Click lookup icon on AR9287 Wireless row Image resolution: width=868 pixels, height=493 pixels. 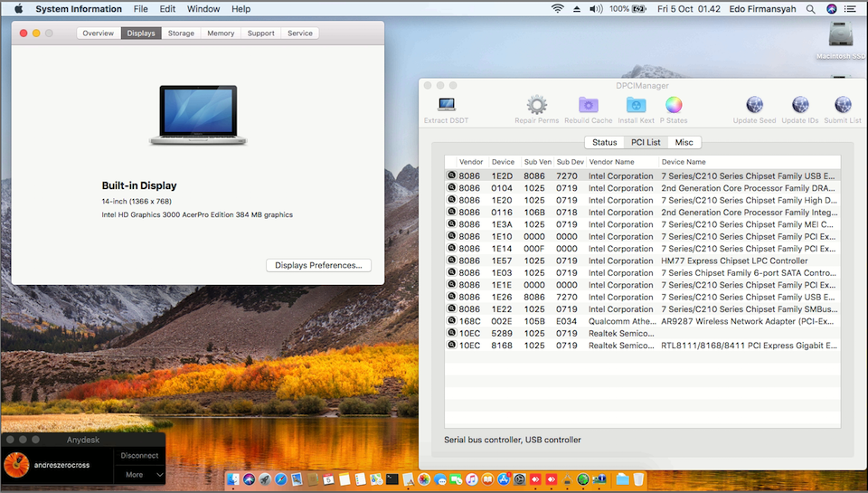pyautogui.click(x=452, y=321)
